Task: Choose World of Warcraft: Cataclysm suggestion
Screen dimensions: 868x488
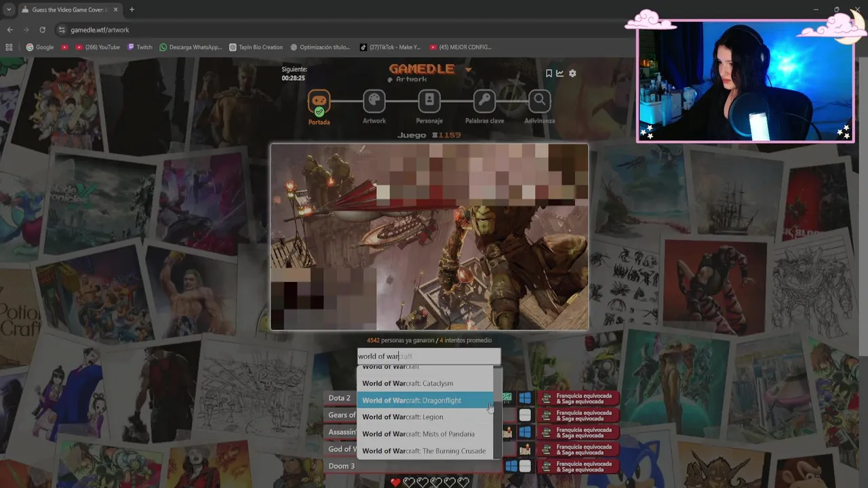Action: 425,384
